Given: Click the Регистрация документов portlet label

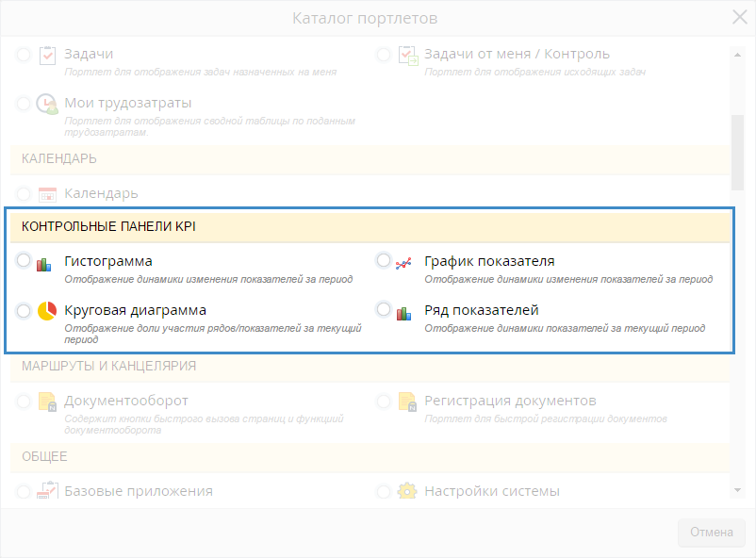Looking at the screenshot, I should [x=510, y=401].
